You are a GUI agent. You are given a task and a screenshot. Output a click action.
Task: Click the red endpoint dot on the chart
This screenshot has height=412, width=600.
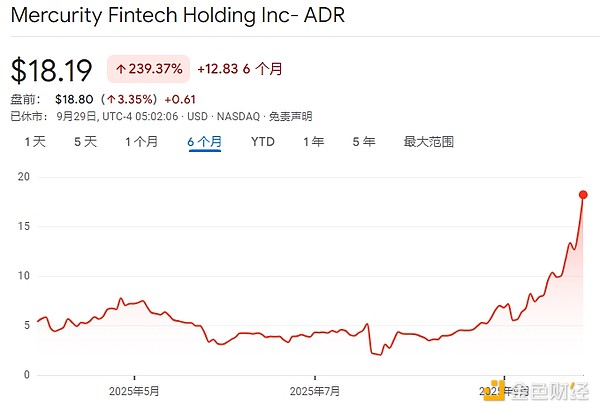pos(583,195)
